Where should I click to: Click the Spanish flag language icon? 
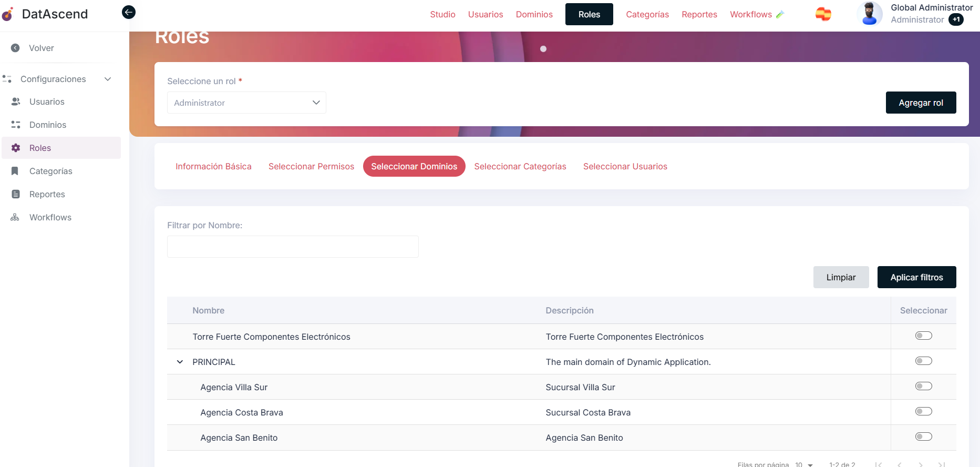[x=823, y=14]
